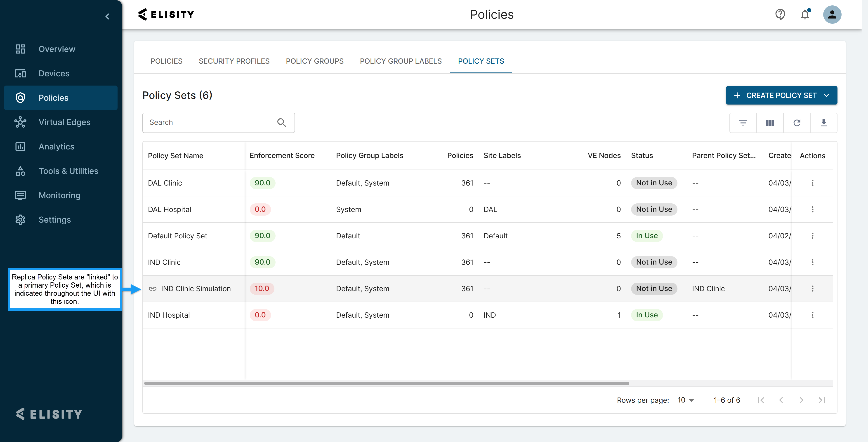This screenshot has height=442, width=868.
Task: Open actions menu for IND Hospital row
Action: [812, 315]
